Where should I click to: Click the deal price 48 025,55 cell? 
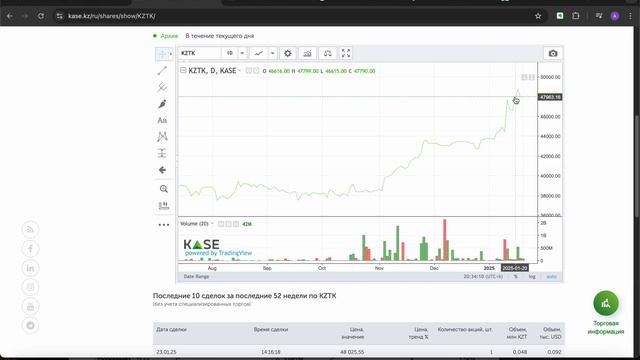(352, 352)
